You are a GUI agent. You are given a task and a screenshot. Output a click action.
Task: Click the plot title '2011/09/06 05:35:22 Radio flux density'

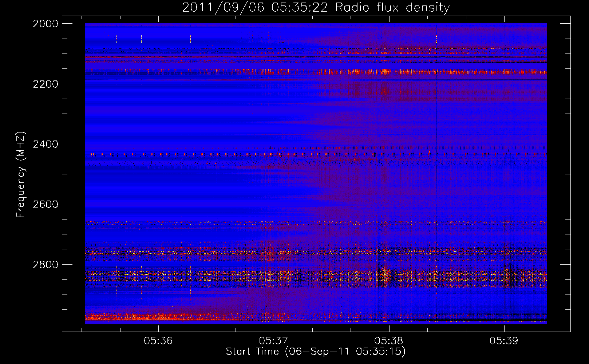click(316, 7)
